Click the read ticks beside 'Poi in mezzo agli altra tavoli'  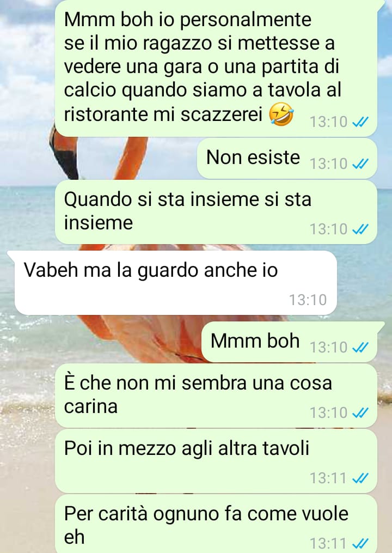[x=360, y=478]
